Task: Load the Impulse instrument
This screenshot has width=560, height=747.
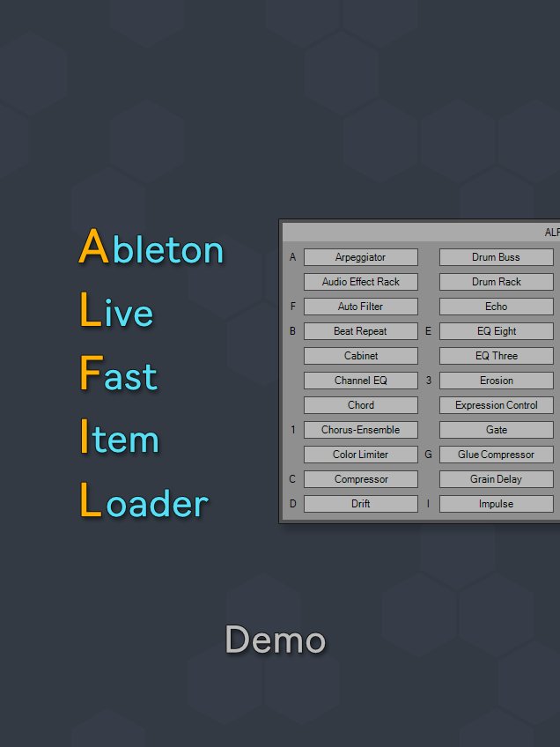Action: [497, 504]
